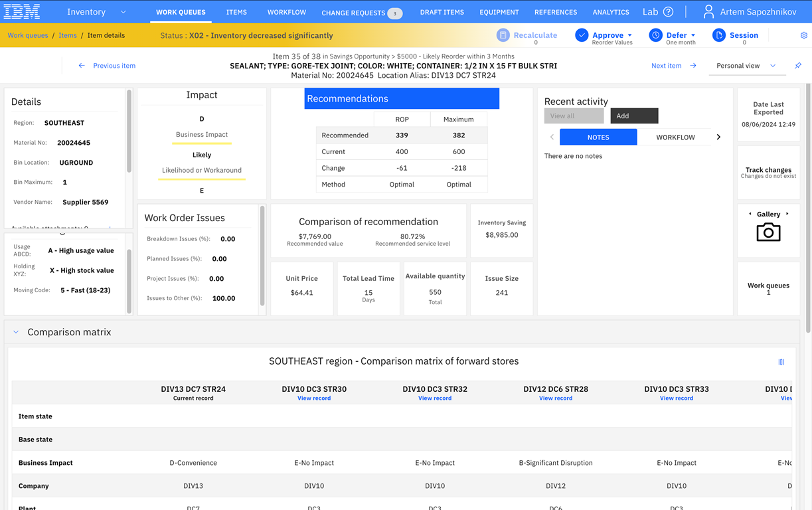Screen dimensions: 812x510
Task: Go to previous Gallery image arrow
Action: 750,214
